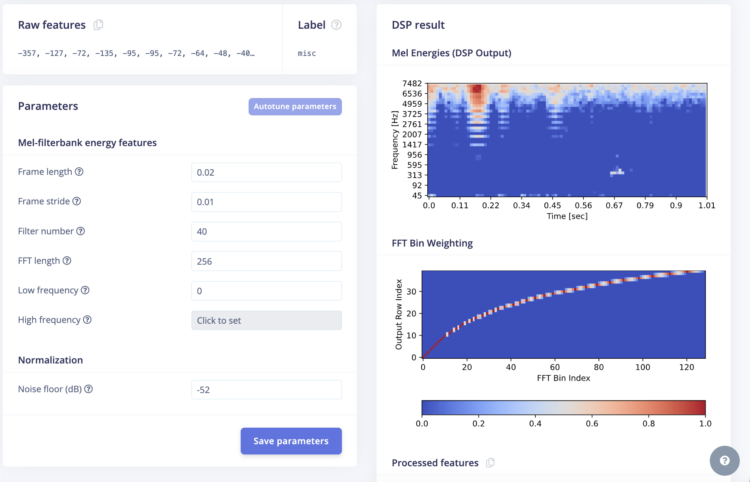Copy raw features using the clipboard icon
The width and height of the screenshot is (750, 482).
98,25
